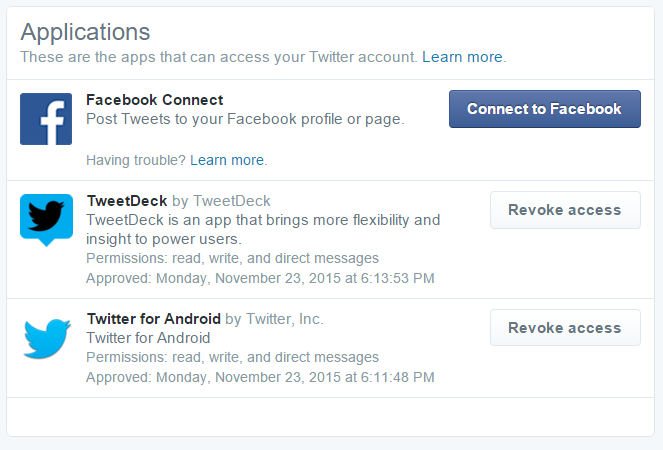Click TweetDeck's approved date at 6:13:53 PM
This screenshot has width=663, height=450.
tap(260, 277)
